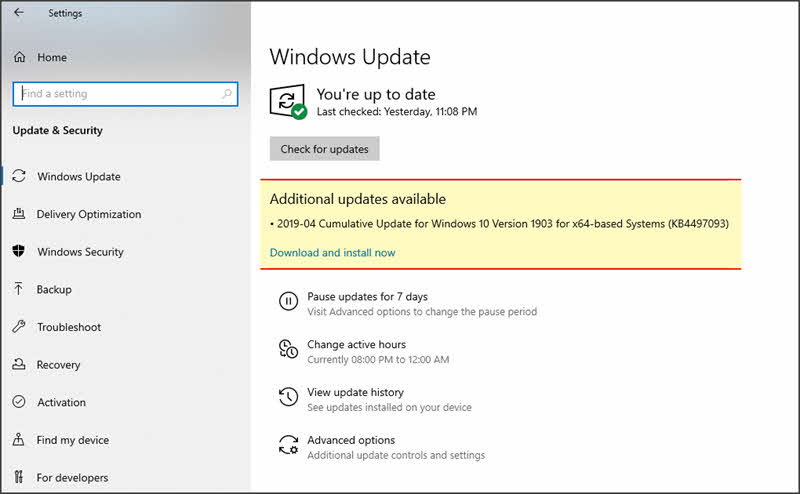
Task: Click Change active hours option
Action: click(x=357, y=344)
